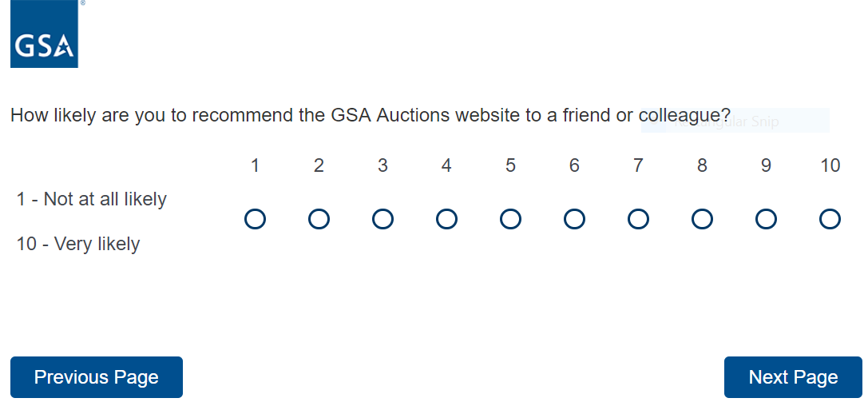This screenshot has width=868, height=418.
Task: Pick the rating 8 radio button
Action: (x=702, y=219)
